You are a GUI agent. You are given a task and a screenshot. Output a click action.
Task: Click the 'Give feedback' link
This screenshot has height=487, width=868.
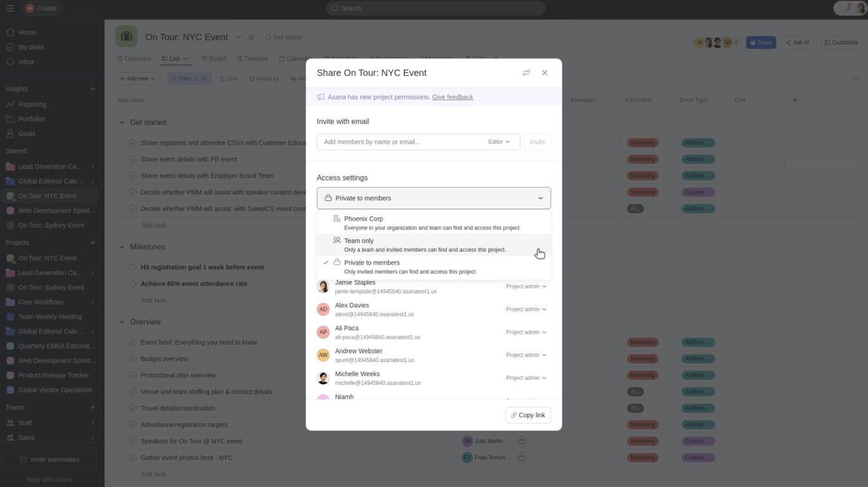click(452, 97)
